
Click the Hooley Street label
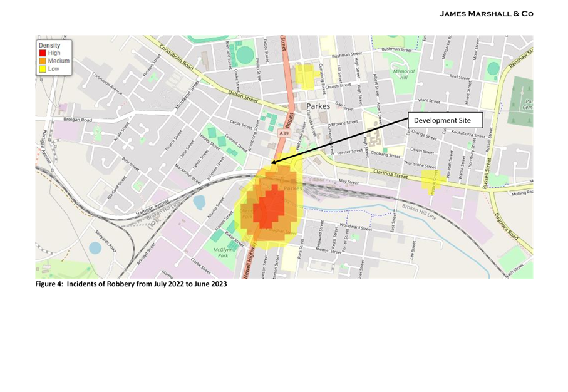click(209, 142)
